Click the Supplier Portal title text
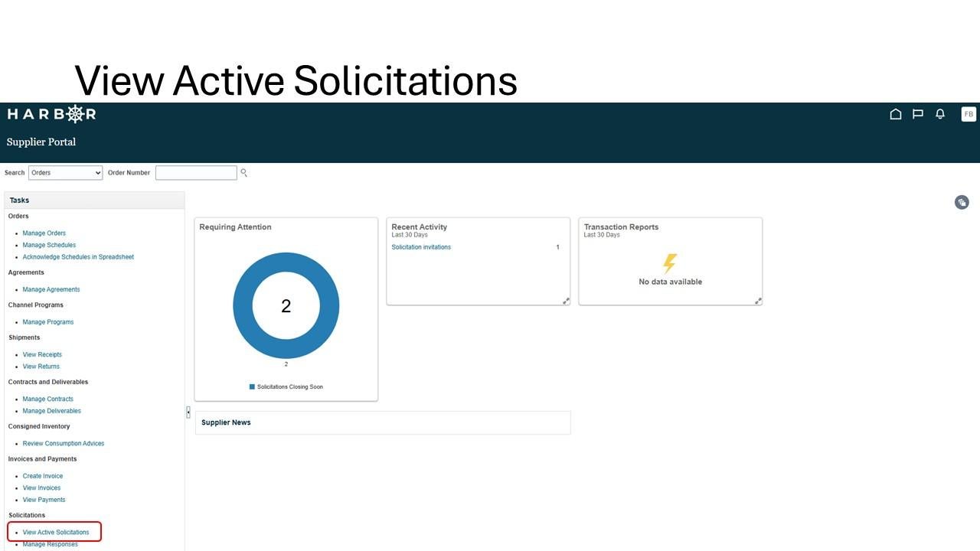Image resolution: width=980 pixels, height=551 pixels. [41, 142]
